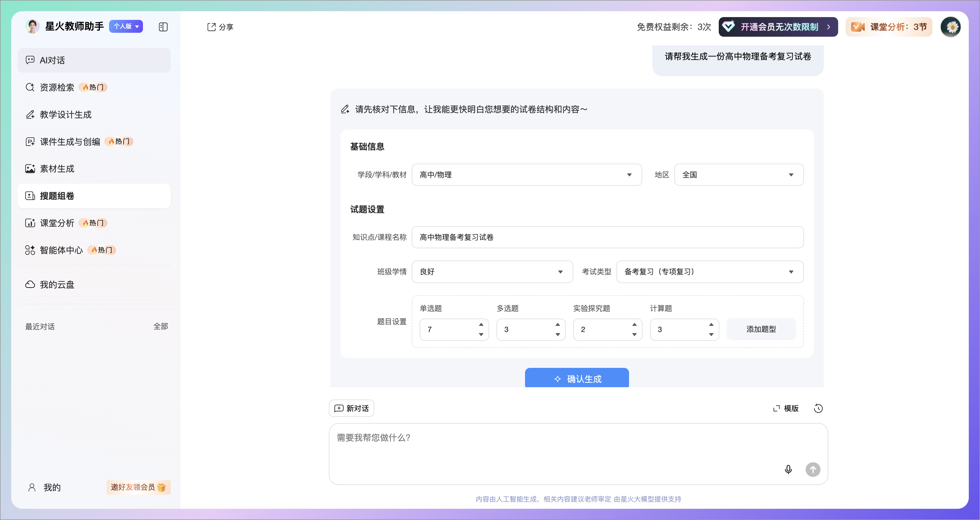
Task: Open 课堂分析 3节 video badge
Action: pos(889,27)
